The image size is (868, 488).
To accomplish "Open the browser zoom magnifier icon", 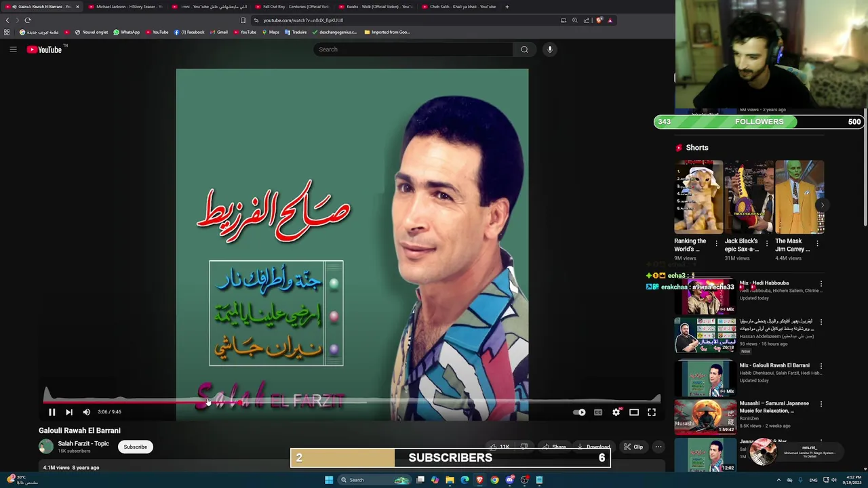I will coord(575,20).
